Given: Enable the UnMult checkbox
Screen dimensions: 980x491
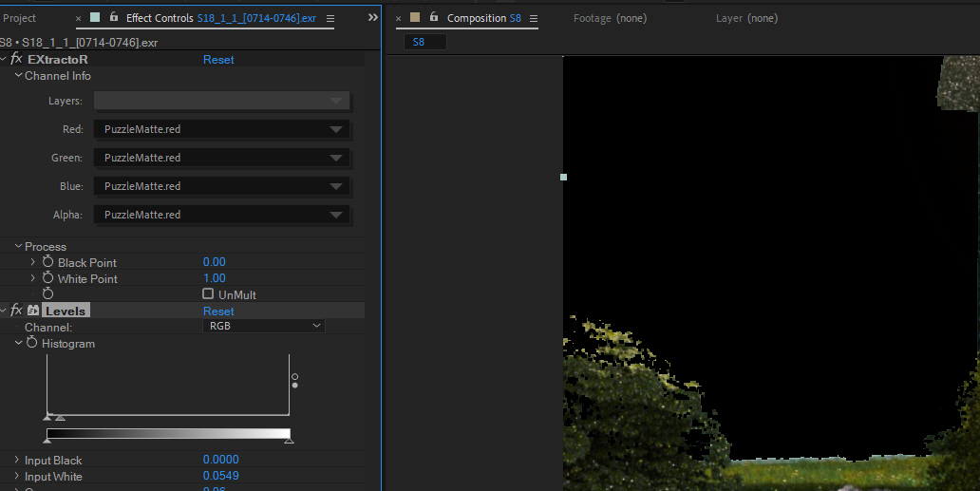Looking at the screenshot, I should tap(208, 293).
